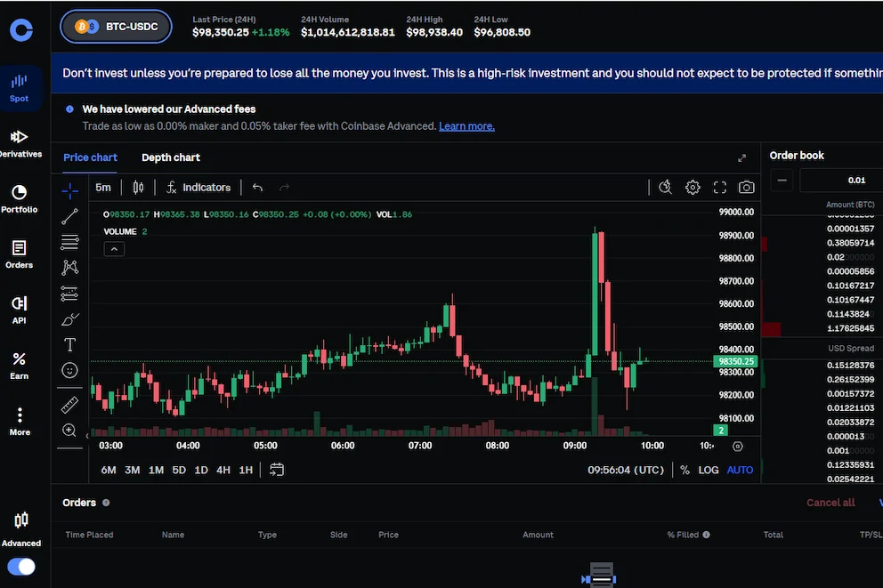Expand the chart panel with arrow icon

click(x=741, y=158)
